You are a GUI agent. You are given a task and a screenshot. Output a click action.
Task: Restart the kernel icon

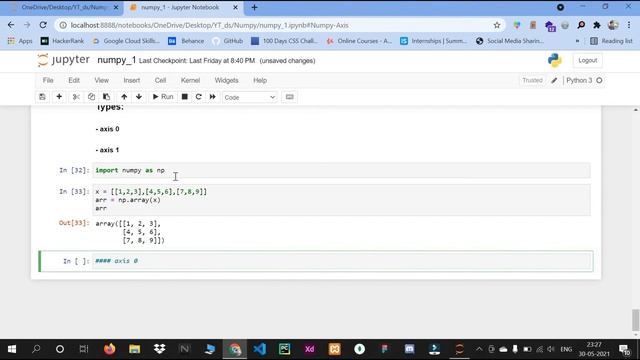(198, 97)
